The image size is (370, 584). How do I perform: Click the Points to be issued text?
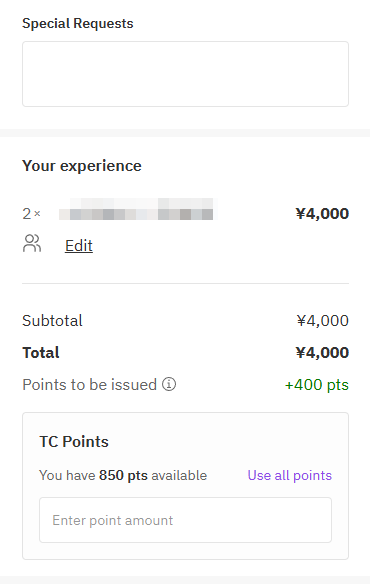tap(89, 385)
